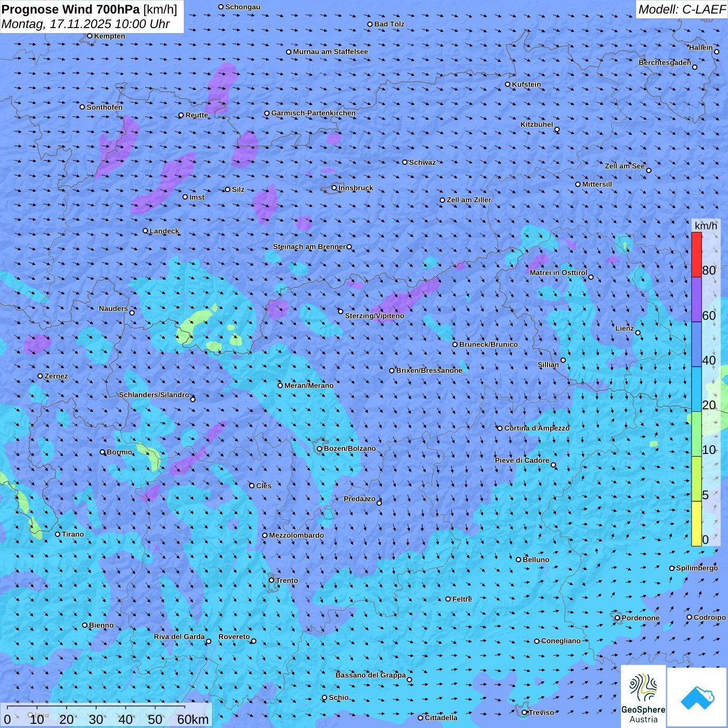
Task: Click the 'Cittadella' label
Action: 441,718
